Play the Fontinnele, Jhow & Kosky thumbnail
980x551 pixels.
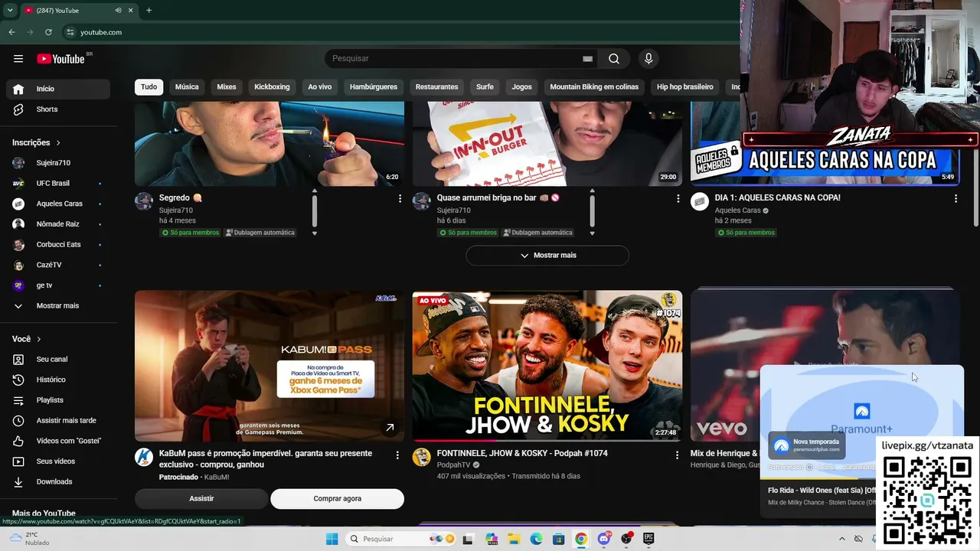click(x=547, y=366)
